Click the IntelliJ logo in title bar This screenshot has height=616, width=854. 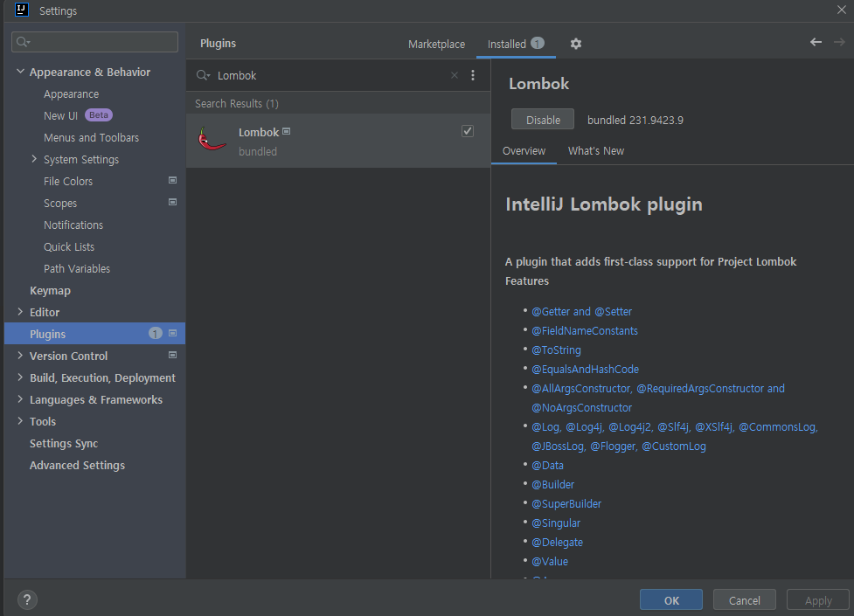tap(21, 10)
